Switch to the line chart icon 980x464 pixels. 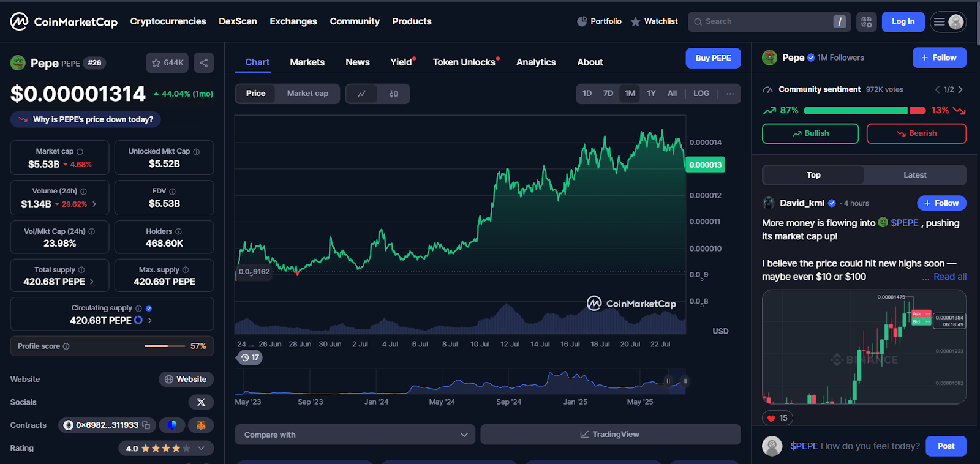point(362,94)
